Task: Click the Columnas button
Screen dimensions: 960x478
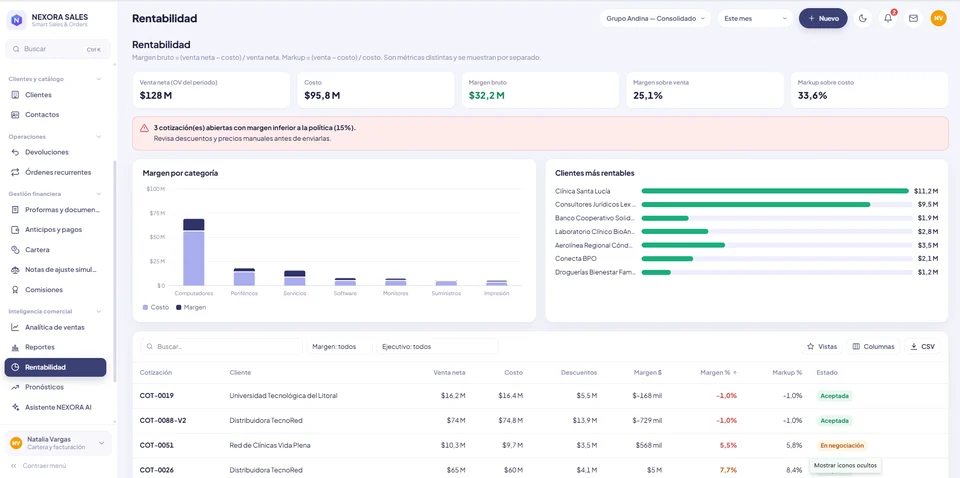Action: click(x=873, y=346)
